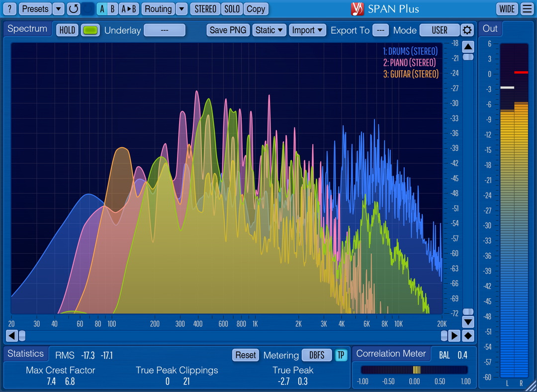Click the Save PNG button
This screenshot has height=392, width=537.
[228, 30]
